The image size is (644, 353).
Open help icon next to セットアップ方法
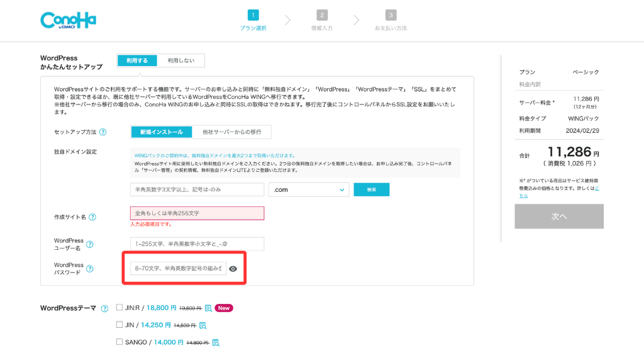coord(103,132)
